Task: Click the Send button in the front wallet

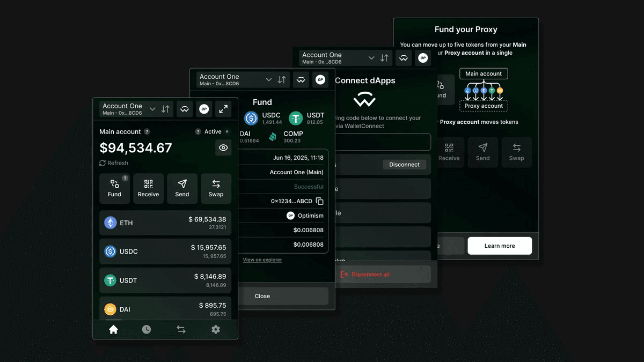Action: pos(182,189)
